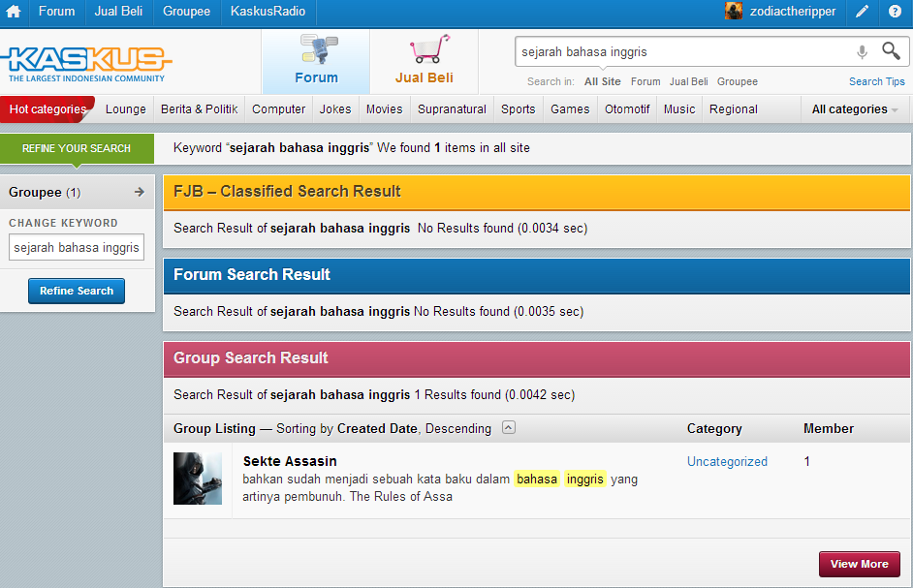Click the View More button
Image resolution: width=913 pixels, height=588 pixels.
click(860, 564)
